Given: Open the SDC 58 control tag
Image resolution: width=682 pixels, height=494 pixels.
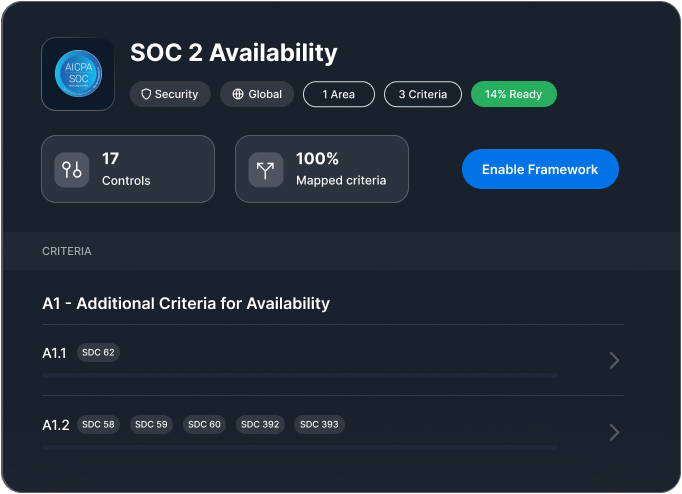Looking at the screenshot, I should pyautogui.click(x=98, y=425).
